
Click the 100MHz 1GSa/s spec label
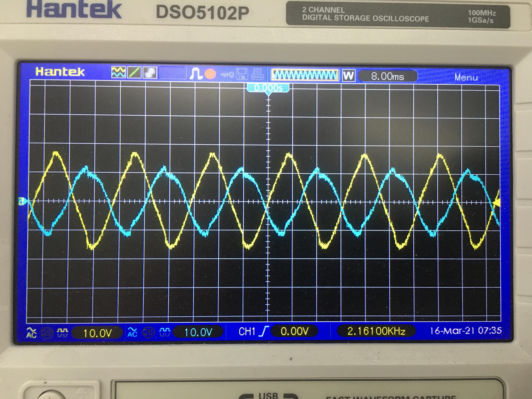point(482,17)
